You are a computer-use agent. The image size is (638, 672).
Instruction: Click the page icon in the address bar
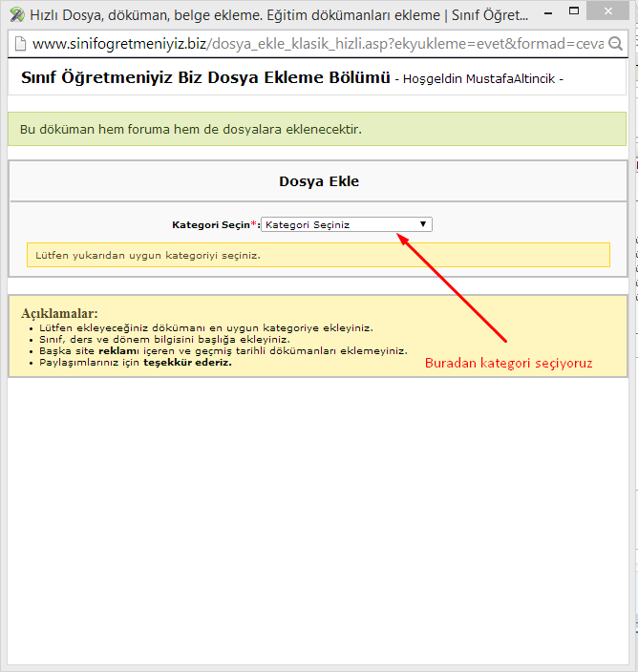click(x=19, y=44)
